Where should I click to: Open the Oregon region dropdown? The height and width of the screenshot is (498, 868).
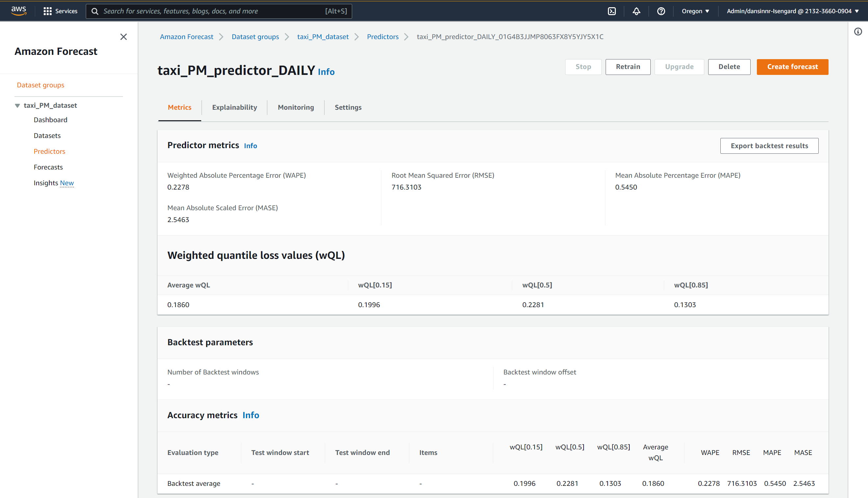pos(695,11)
